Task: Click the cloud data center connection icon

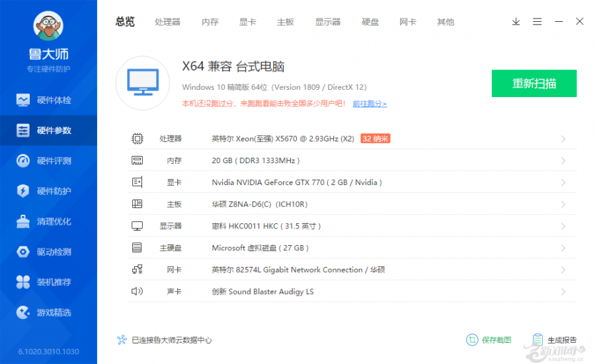Action: pos(122,340)
